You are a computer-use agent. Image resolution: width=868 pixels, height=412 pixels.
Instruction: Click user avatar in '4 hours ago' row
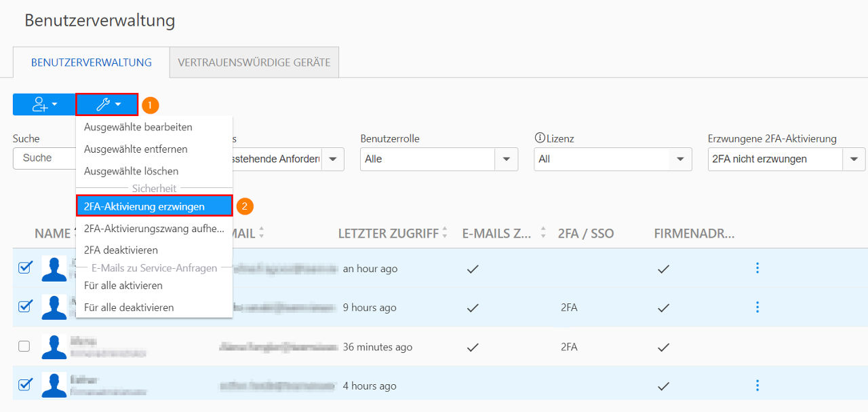pyautogui.click(x=54, y=386)
